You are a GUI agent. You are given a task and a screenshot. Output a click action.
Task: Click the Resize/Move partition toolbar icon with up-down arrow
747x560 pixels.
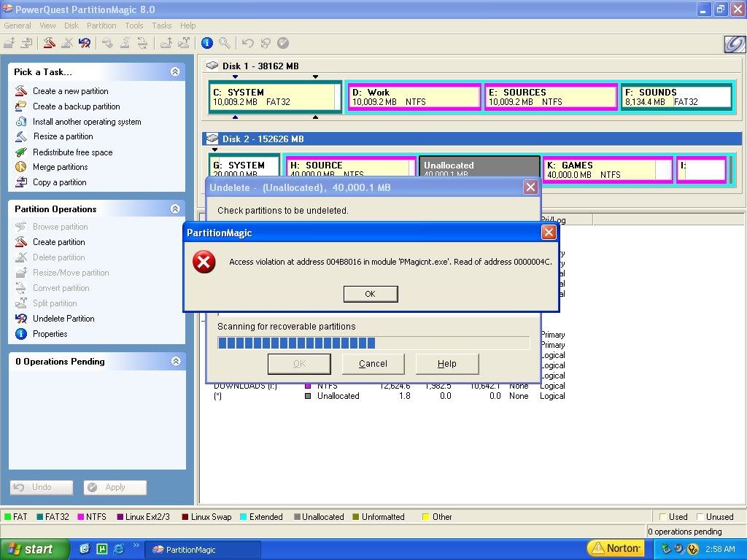click(x=9, y=43)
